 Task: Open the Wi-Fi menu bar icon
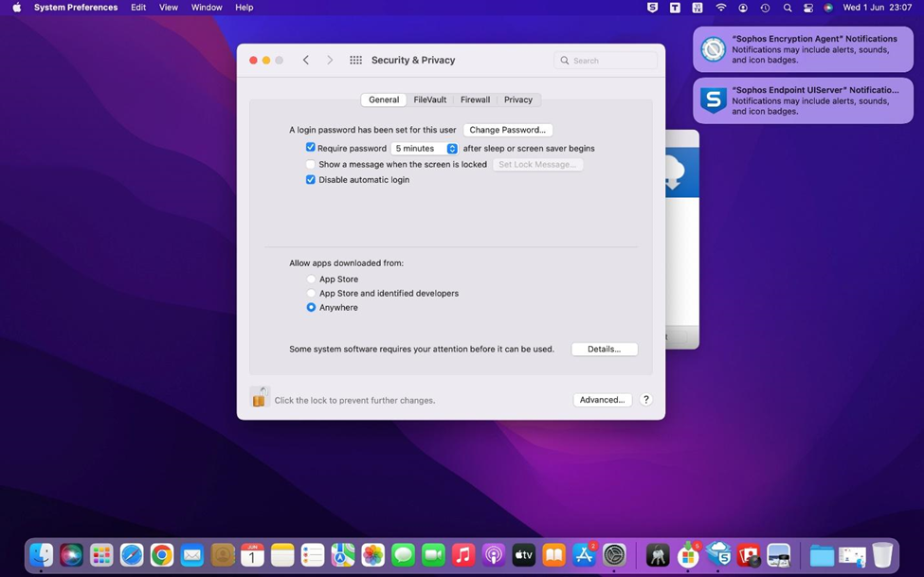click(x=720, y=8)
